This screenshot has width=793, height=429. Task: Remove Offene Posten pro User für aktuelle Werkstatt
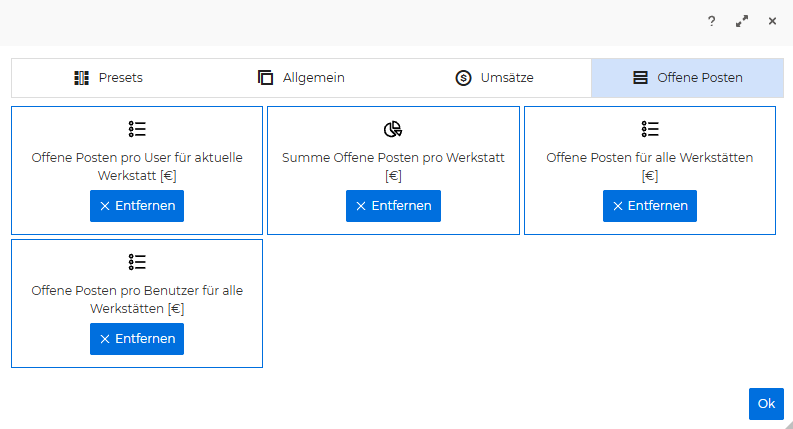[x=137, y=206]
